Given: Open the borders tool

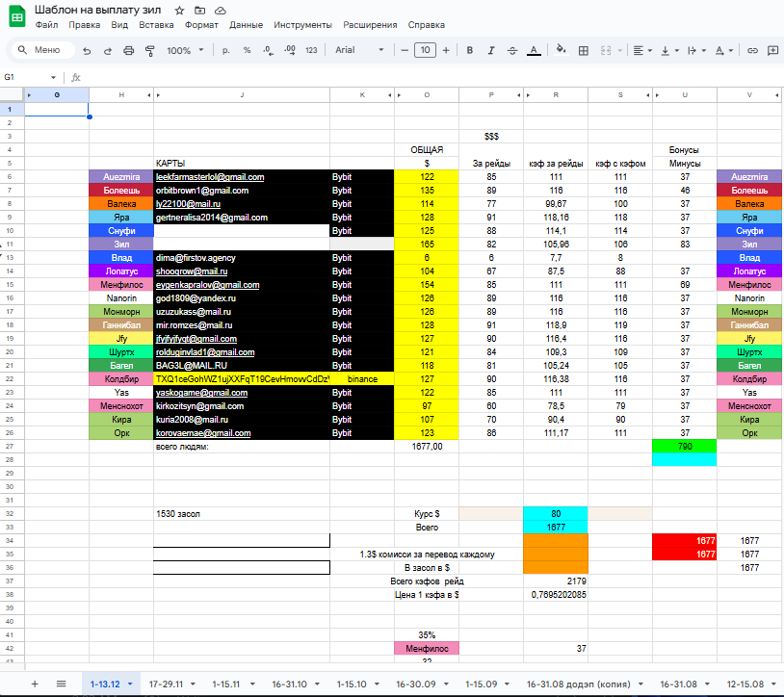Looking at the screenshot, I should (583, 50).
